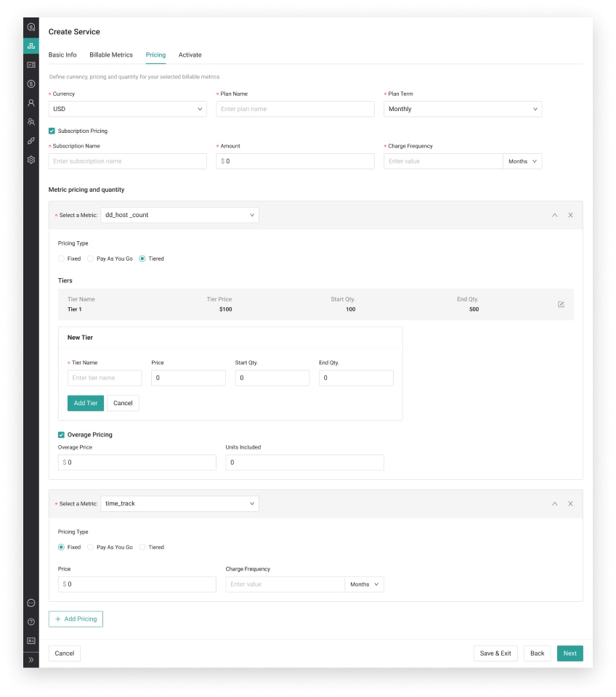Screen dimensions: 616x697
Task: Open the Currency dropdown showing USD
Action: click(x=127, y=109)
